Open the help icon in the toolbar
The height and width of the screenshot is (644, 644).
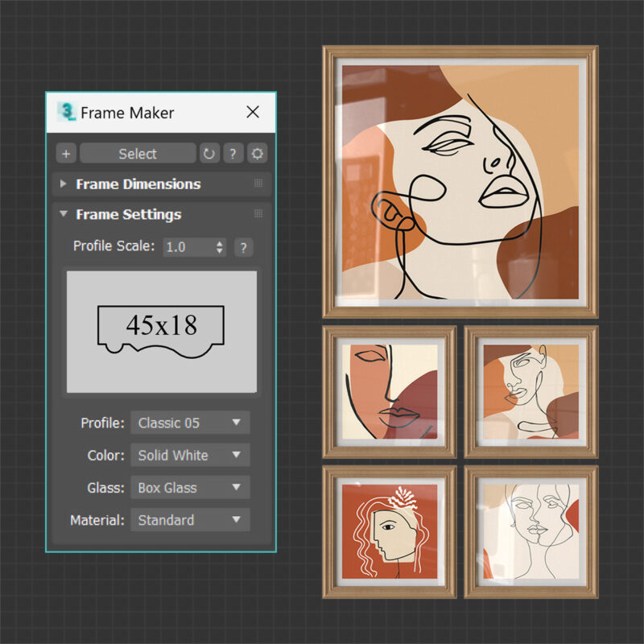click(x=233, y=153)
